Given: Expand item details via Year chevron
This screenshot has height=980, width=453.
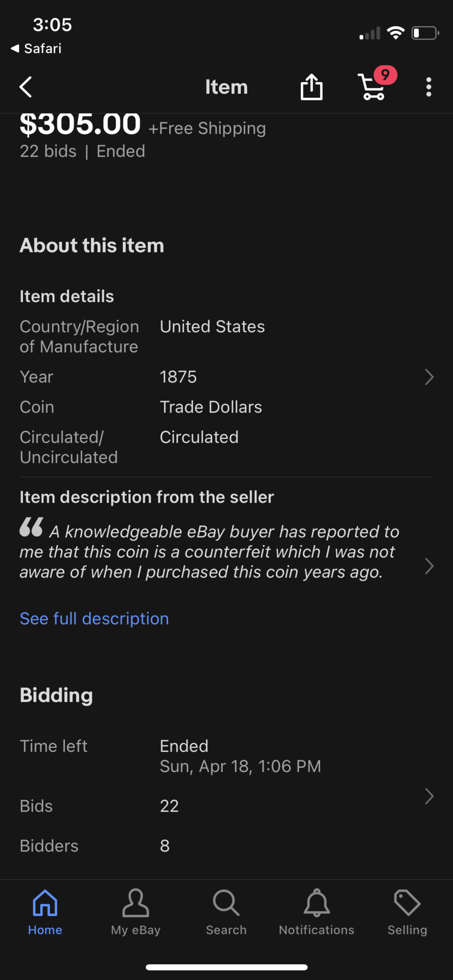Looking at the screenshot, I should [x=429, y=377].
